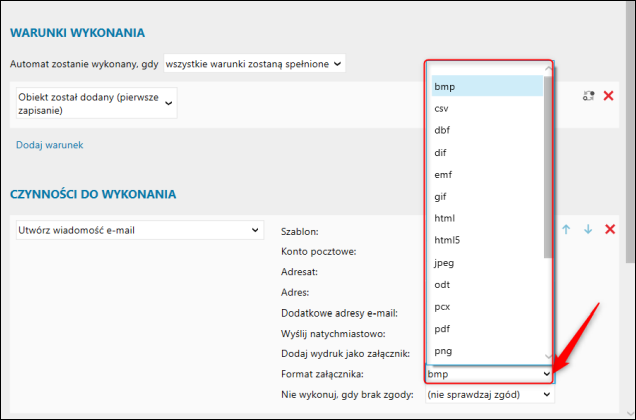This screenshot has width=636, height=420.
Task: Expand the 'Obiekt został dodany' condition dropdown
Action: tap(95, 103)
